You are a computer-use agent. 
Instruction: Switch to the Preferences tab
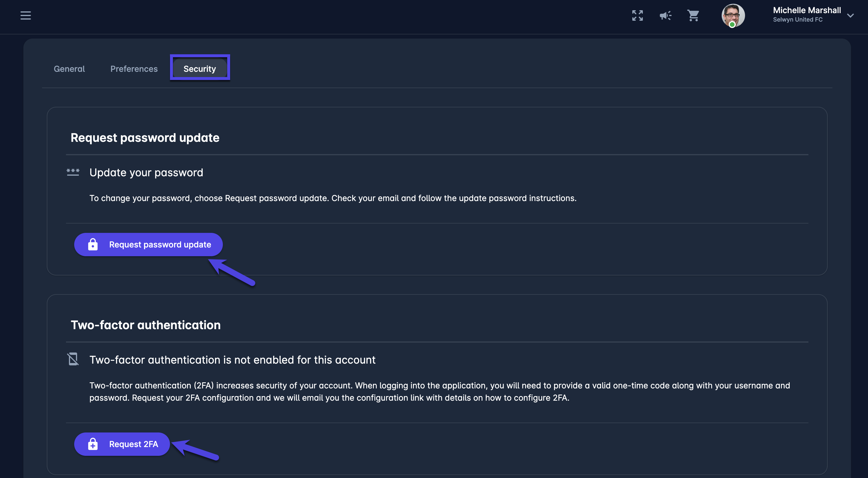(134, 69)
